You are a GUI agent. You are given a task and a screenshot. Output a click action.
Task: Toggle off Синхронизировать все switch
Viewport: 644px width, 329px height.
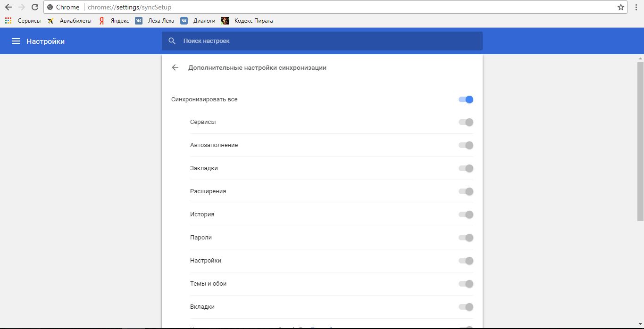point(466,99)
